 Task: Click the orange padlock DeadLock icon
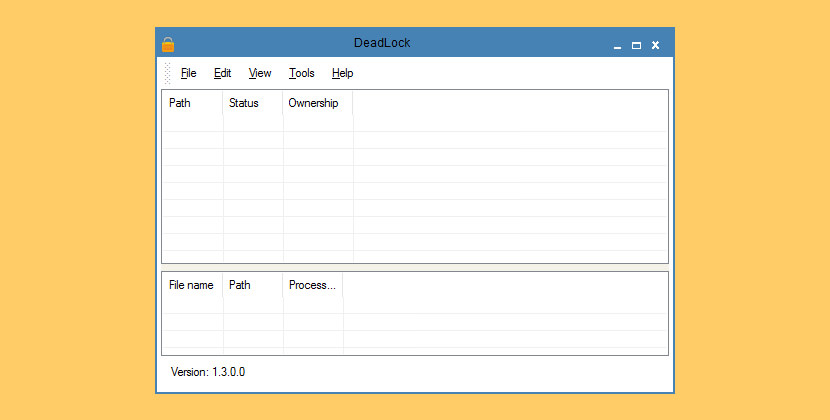click(168, 44)
